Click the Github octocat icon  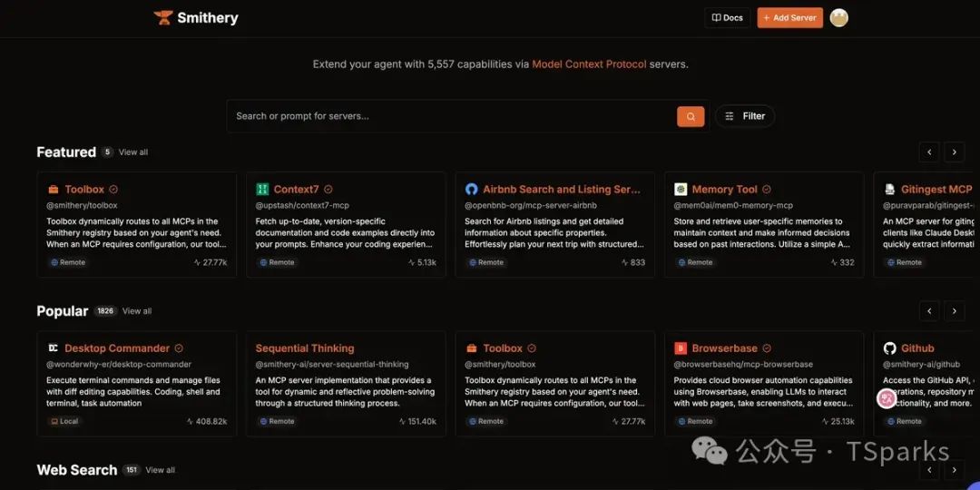coord(889,348)
